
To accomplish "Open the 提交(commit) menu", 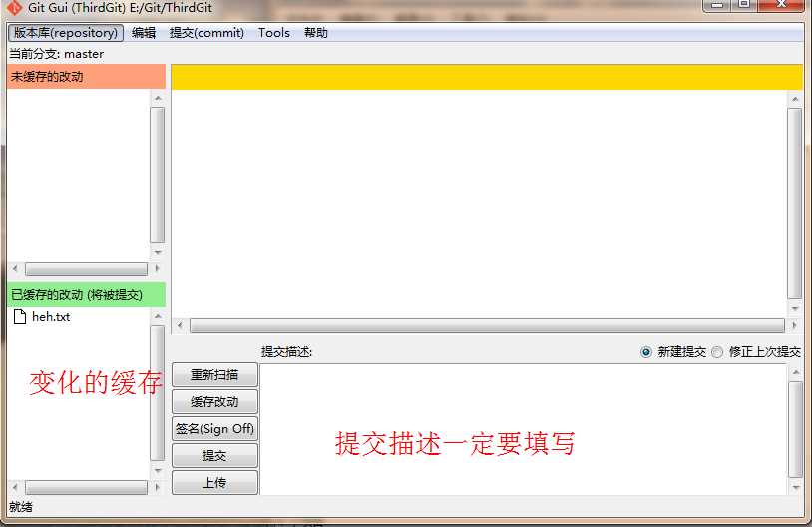I will click(206, 33).
